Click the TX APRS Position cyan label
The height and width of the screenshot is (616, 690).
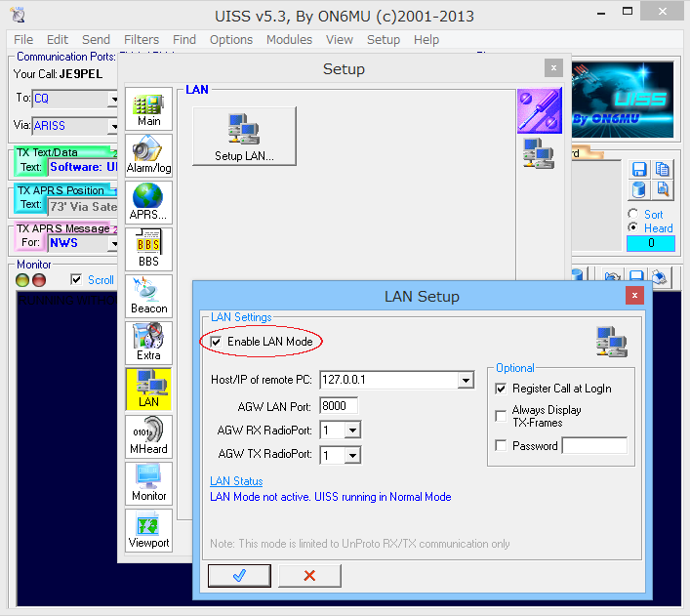61,190
